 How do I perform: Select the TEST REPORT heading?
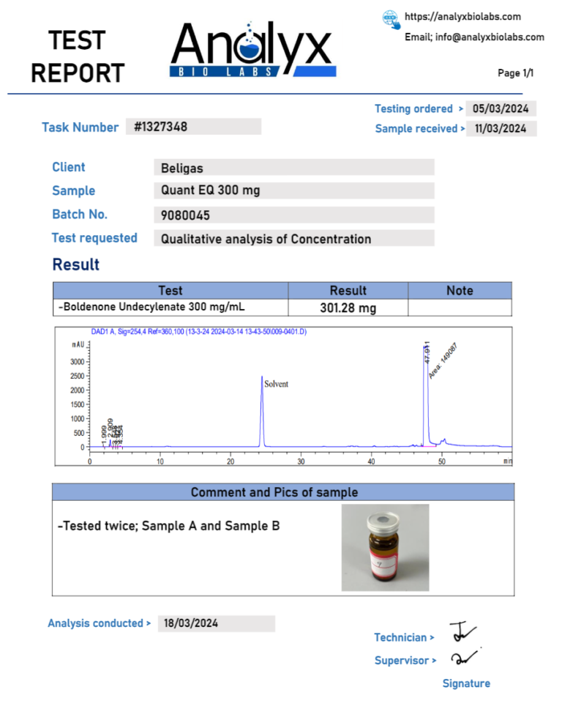point(78,56)
